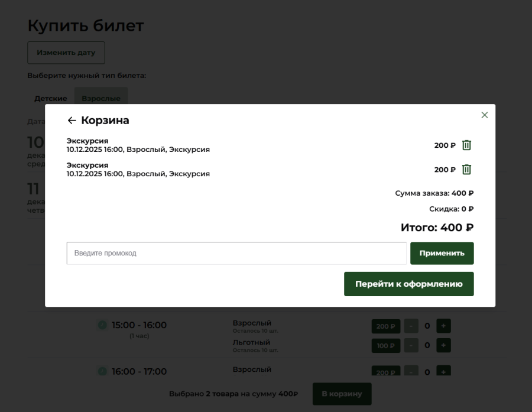Open cart using В корзину button
The image size is (532, 412).
coord(342,394)
